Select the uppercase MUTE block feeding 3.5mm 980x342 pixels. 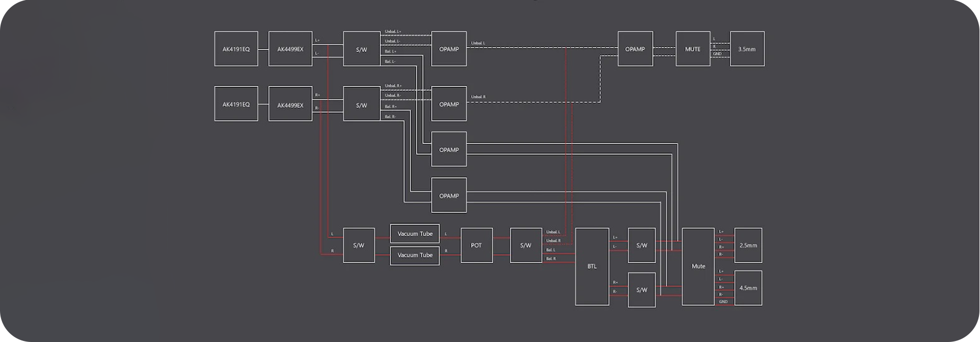[693, 49]
